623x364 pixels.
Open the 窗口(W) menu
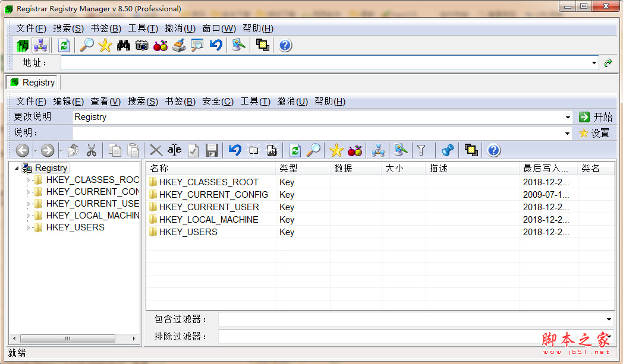[219, 29]
